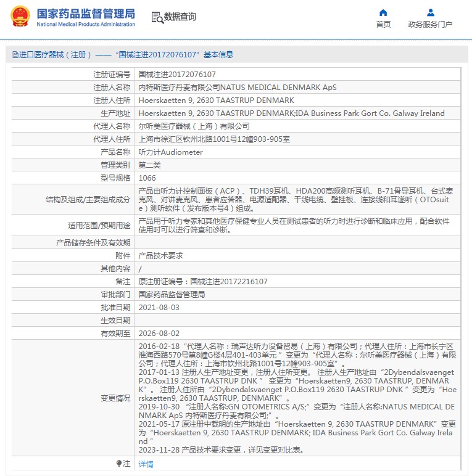Click the 代理人名称 row label
This screenshot has width=472, height=476.
[x=112, y=126]
